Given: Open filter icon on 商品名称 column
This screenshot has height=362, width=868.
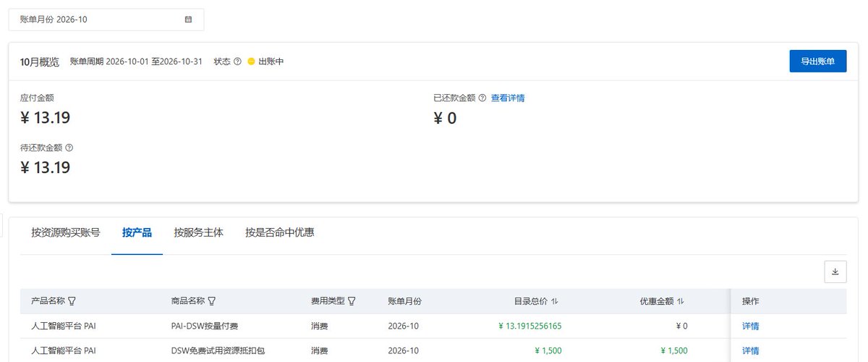Looking at the screenshot, I should point(211,301).
